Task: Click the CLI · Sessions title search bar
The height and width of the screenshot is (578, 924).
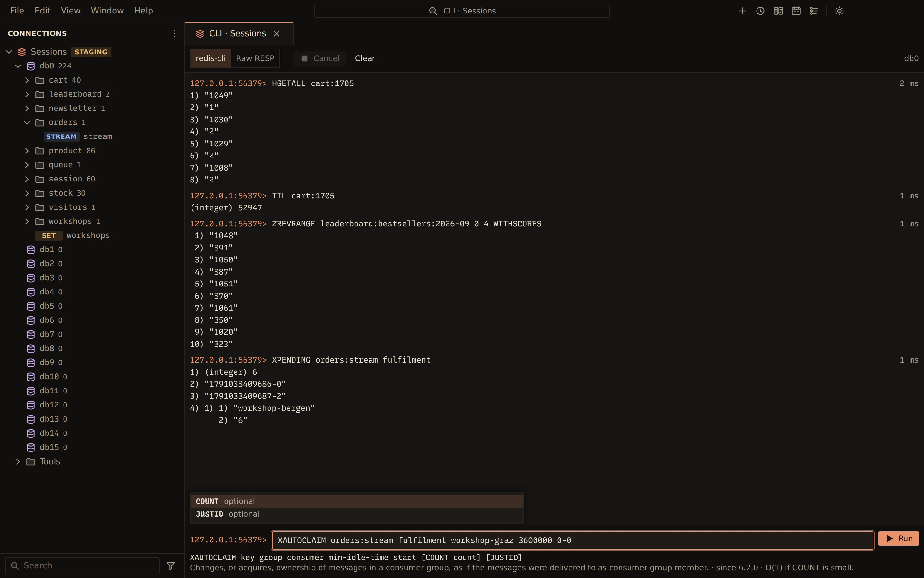Action: click(x=462, y=11)
